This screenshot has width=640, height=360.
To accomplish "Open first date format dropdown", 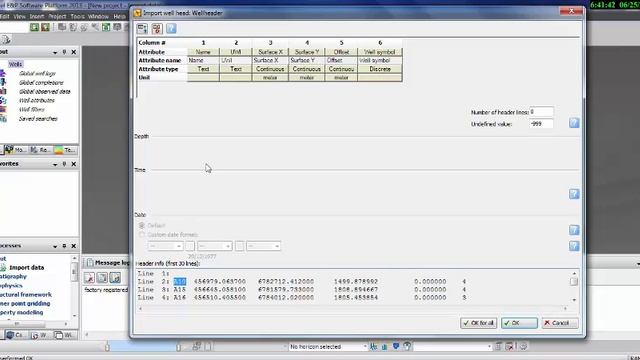I will 165,246.
